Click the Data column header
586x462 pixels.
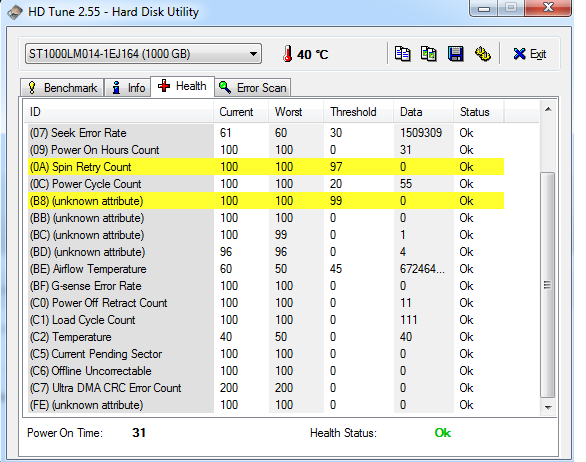point(423,112)
